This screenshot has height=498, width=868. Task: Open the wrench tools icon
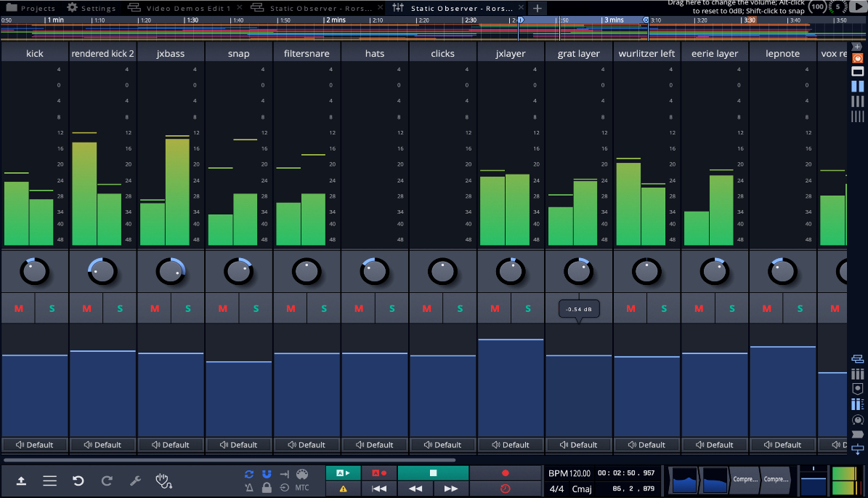(x=135, y=481)
